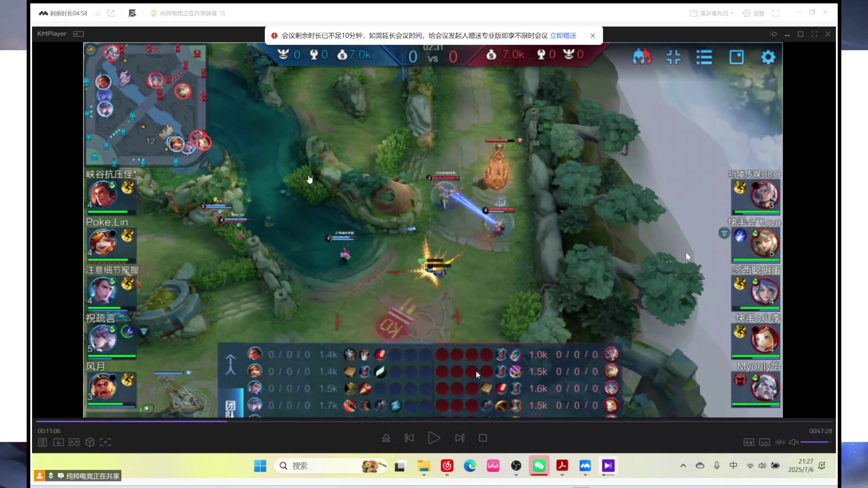Image resolution: width=868 pixels, height=488 pixels.
Task: Open Tencent Meeting taskbar icon
Action: (x=585, y=466)
